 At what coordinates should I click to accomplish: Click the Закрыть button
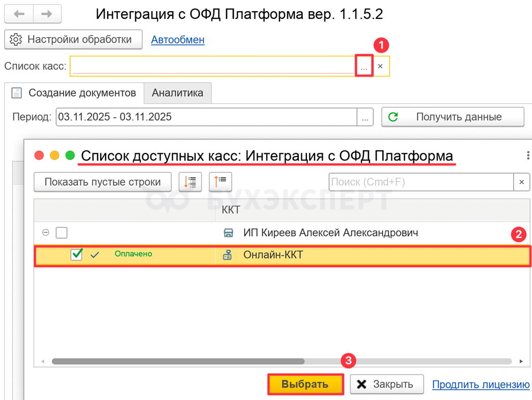387,384
